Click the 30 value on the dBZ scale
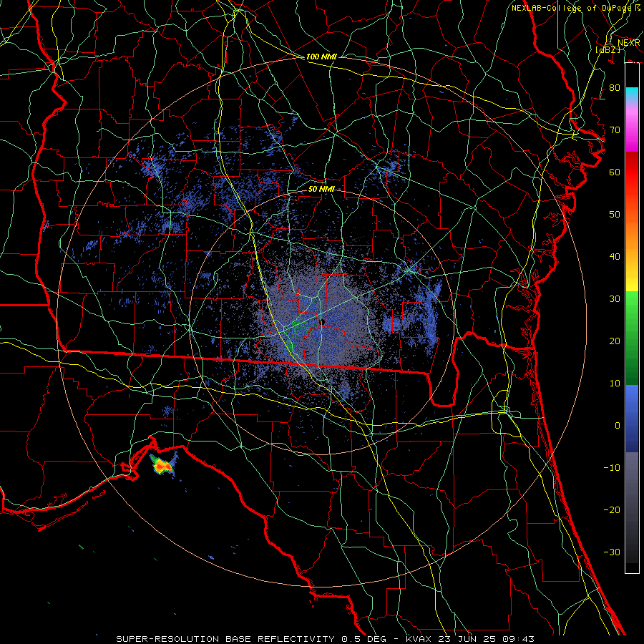Screen dimensions: 644x644 [615, 299]
